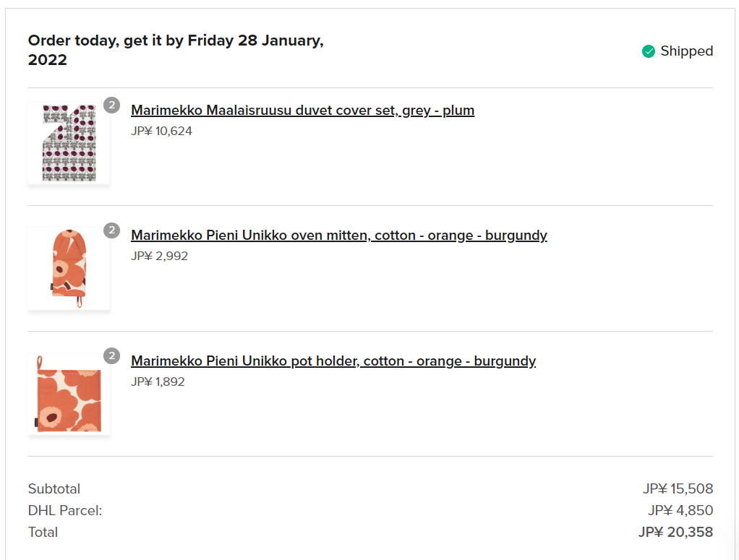739x560 pixels.
Task: Click the Total amount JP¥ 20,358
Action: [675, 533]
